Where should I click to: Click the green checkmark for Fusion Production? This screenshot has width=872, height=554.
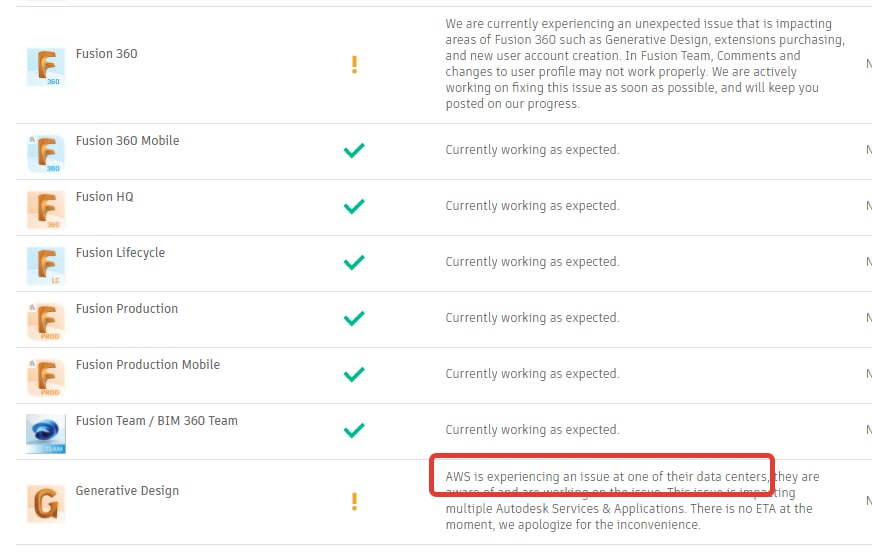(x=354, y=318)
